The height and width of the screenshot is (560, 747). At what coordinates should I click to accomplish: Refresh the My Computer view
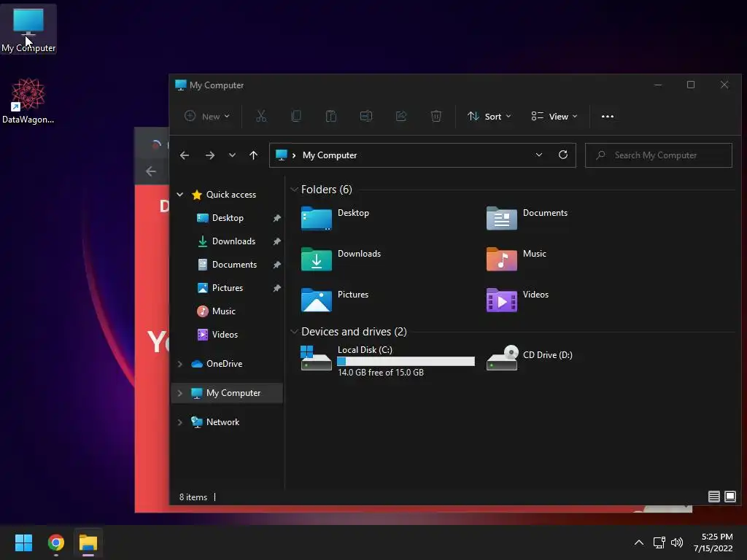pyautogui.click(x=563, y=155)
